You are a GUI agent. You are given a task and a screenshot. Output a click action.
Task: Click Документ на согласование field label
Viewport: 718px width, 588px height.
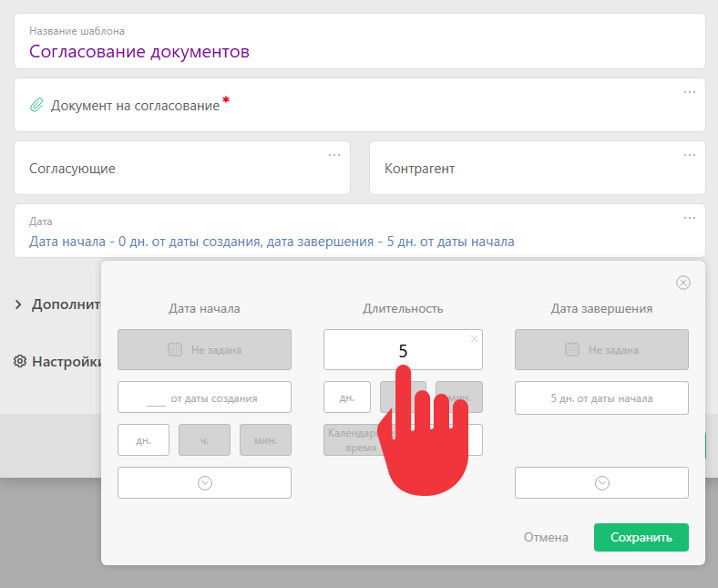135,106
